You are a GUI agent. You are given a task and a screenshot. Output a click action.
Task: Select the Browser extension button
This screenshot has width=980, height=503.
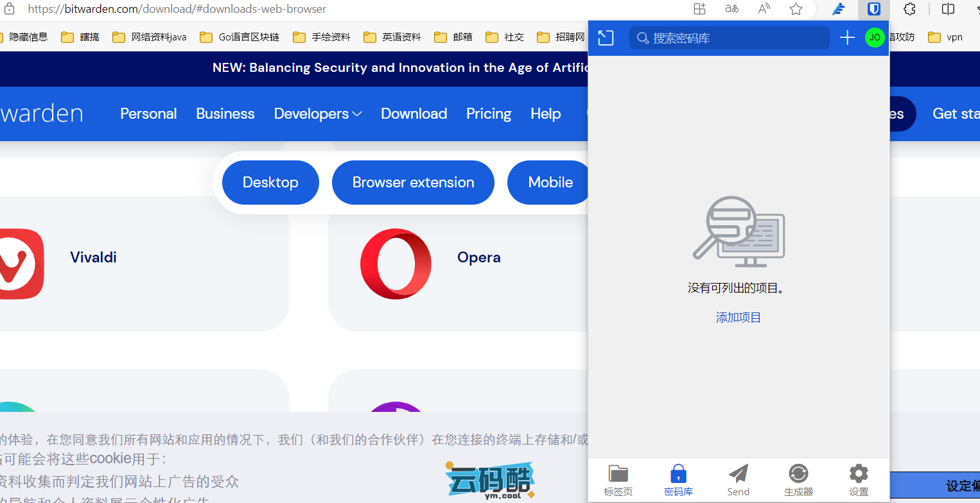(x=413, y=182)
